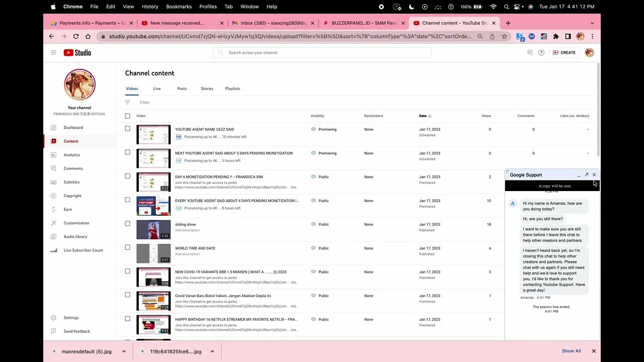Pop out the Google Support chat window
This screenshot has width=644, height=362.
[x=586, y=175]
